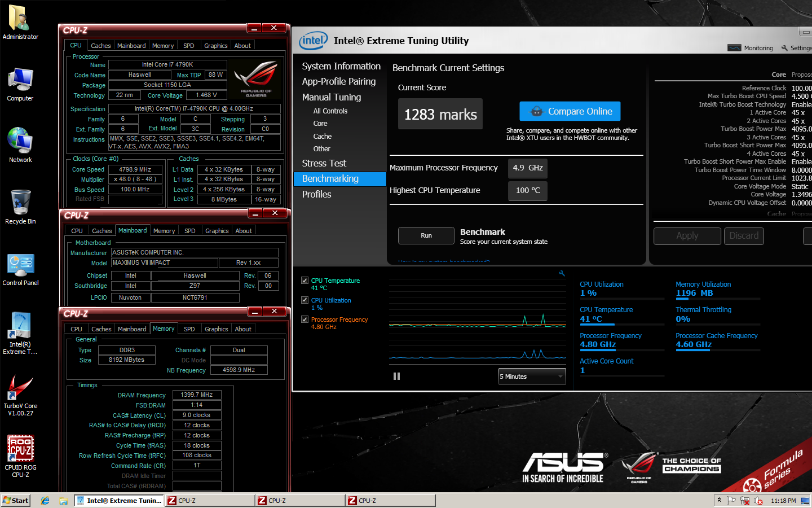Open the Control Panel desktop icon
Viewport: 812px width, 508px height.
[20, 269]
